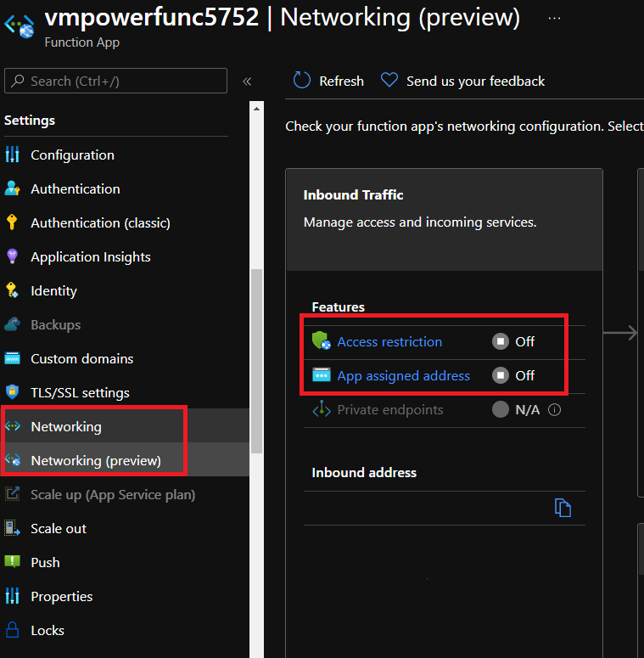The image size is (644, 658).
Task: Click the Inbound address heading
Action: tap(364, 473)
